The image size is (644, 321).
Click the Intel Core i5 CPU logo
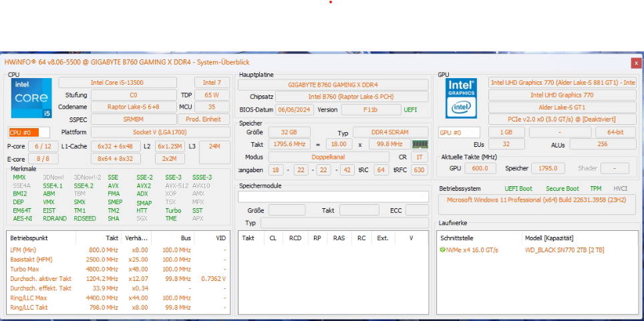point(31,98)
